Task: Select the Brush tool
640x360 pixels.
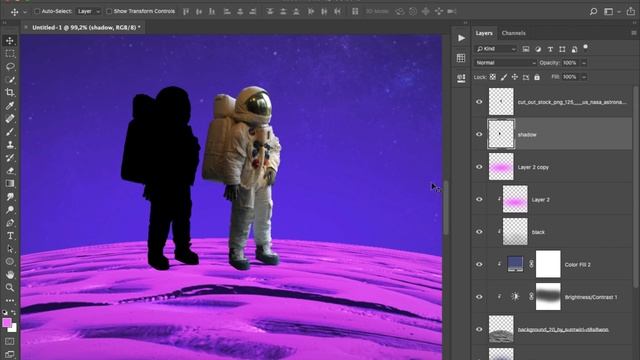Action: coord(10,132)
